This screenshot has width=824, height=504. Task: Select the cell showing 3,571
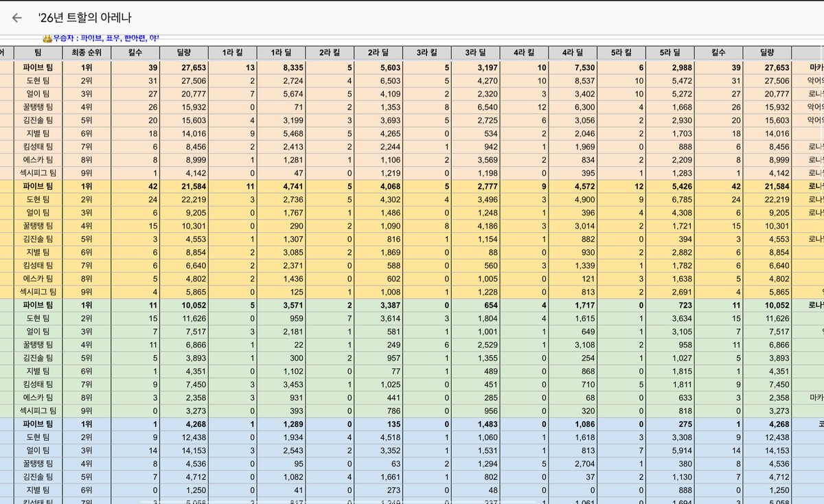pos(282,305)
